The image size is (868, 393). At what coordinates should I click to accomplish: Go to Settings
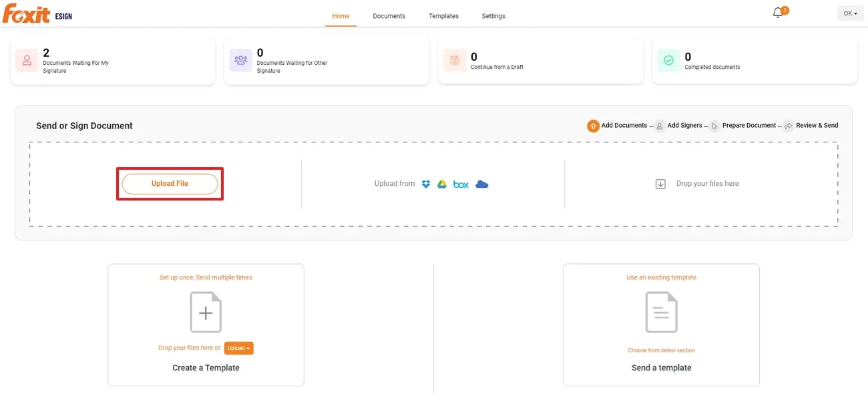[493, 15]
